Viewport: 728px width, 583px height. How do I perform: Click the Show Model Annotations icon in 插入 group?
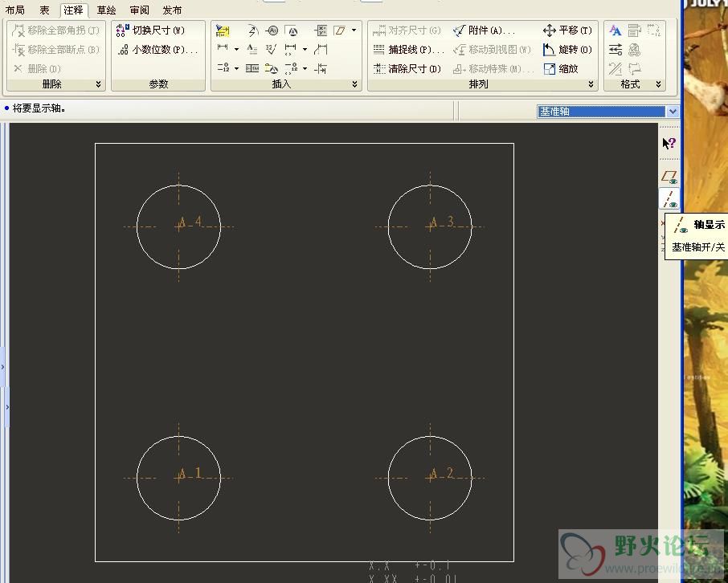pyautogui.click(x=223, y=31)
